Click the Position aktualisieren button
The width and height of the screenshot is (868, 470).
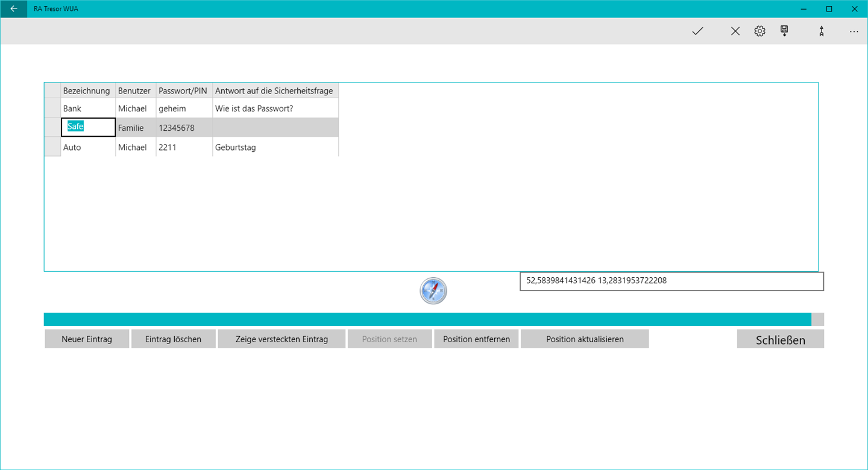tap(585, 339)
